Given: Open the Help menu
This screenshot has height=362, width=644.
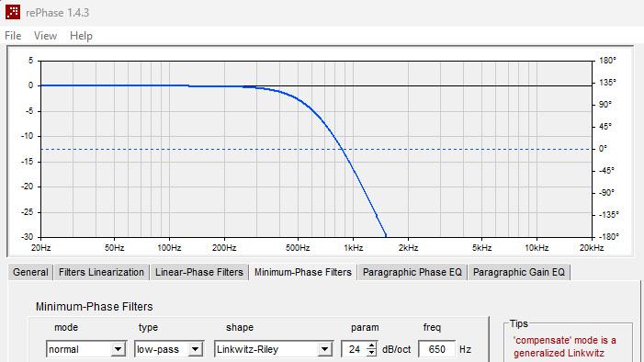Looking at the screenshot, I should [x=81, y=36].
